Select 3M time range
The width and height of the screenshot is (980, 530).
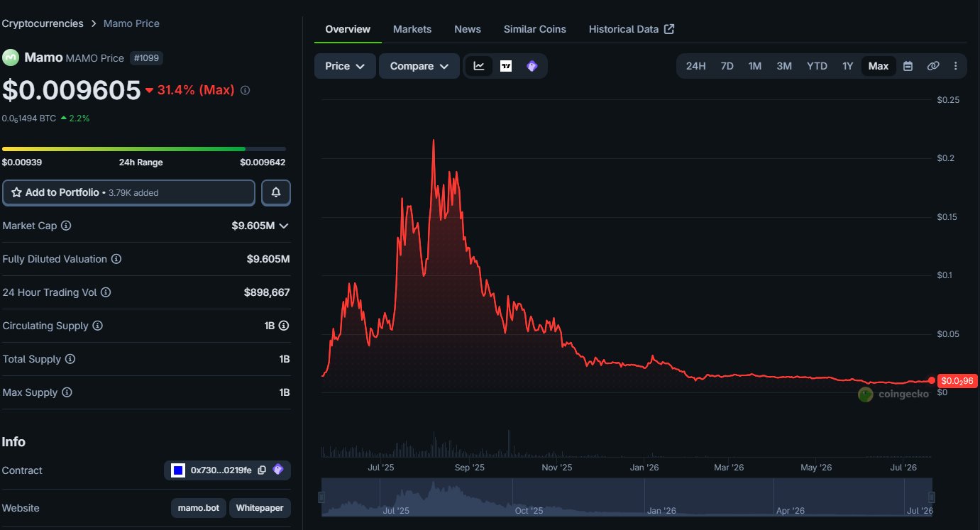[784, 66]
